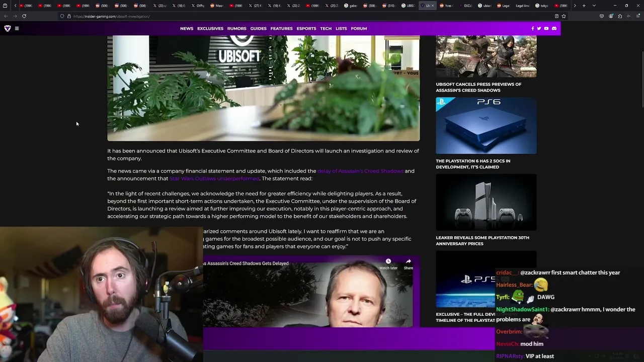Bookmark this page with the star icon
644x362 pixels.
coord(563,16)
